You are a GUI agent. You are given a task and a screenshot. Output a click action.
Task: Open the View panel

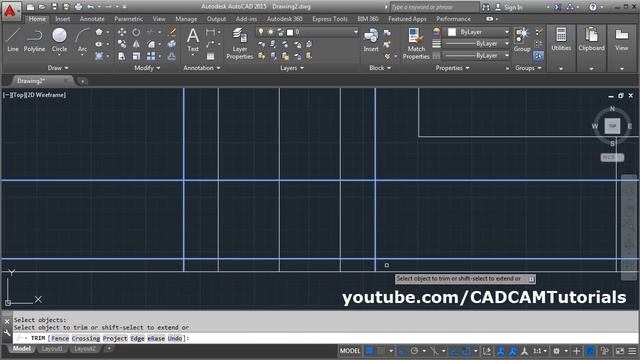click(x=622, y=40)
